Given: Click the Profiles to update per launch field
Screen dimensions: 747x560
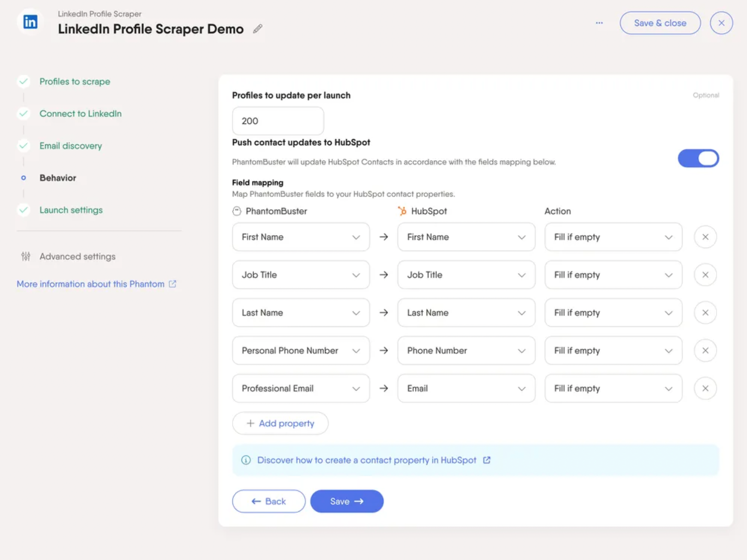Looking at the screenshot, I should (278, 121).
